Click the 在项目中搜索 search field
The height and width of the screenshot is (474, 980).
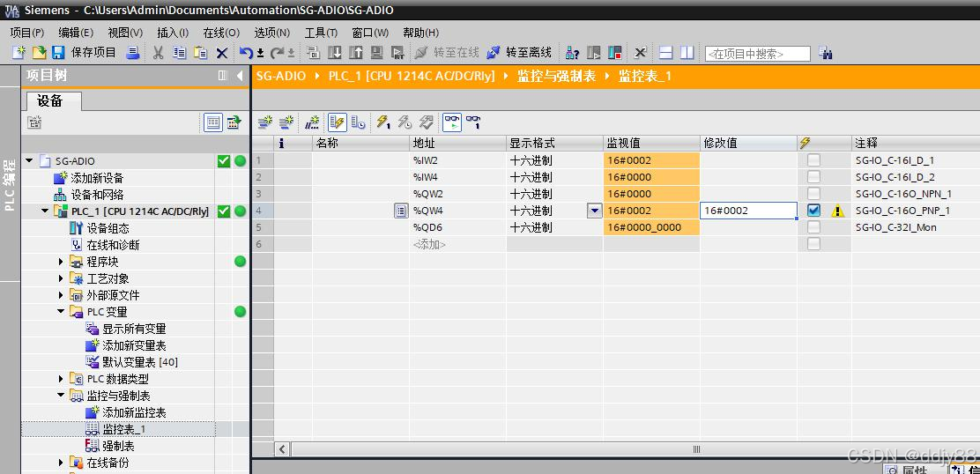pos(758,54)
